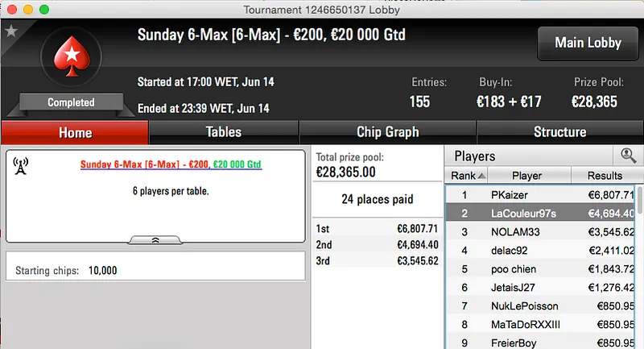Sort by the Results column header
The height and width of the screenshot is (349, 644).
point(605,176)
